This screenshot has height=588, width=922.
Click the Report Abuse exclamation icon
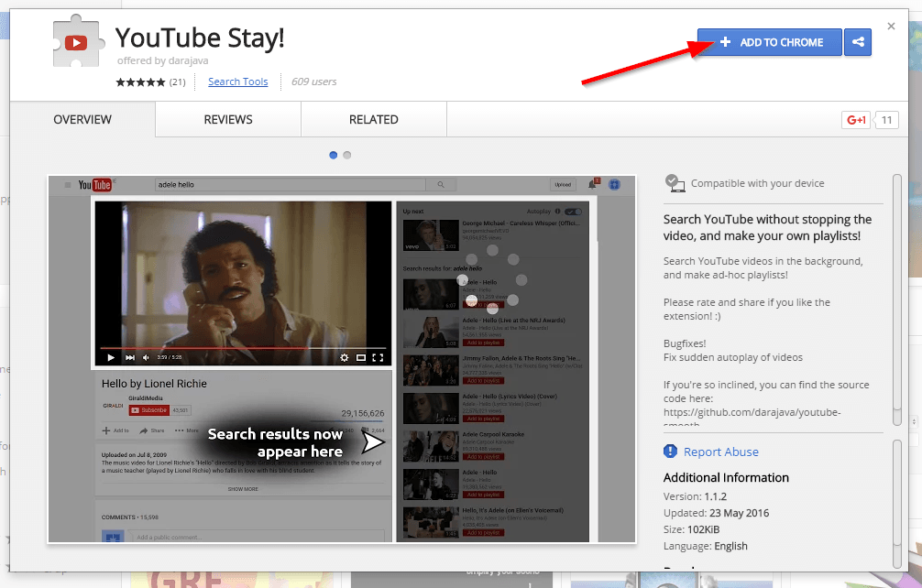point(670,452)
